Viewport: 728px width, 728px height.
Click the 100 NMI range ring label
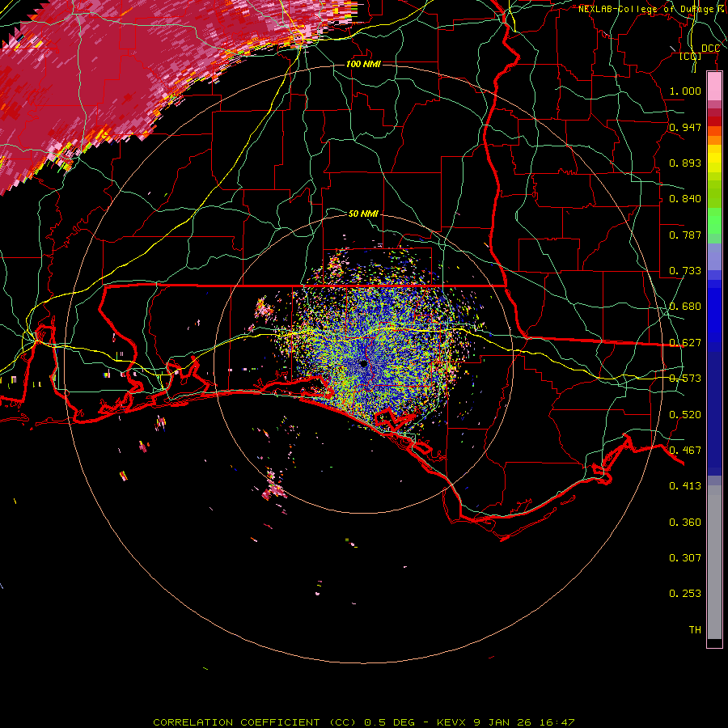point(363,64)
